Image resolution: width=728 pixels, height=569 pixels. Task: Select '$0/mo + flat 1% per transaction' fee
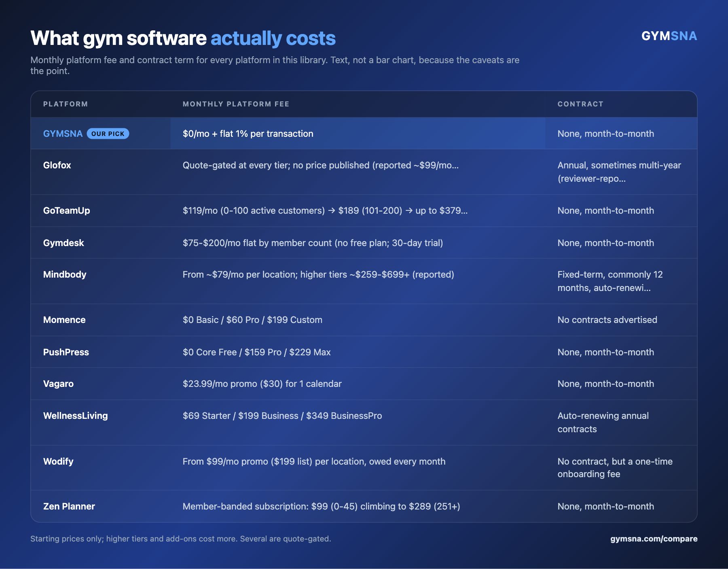[x=248, y=134]
